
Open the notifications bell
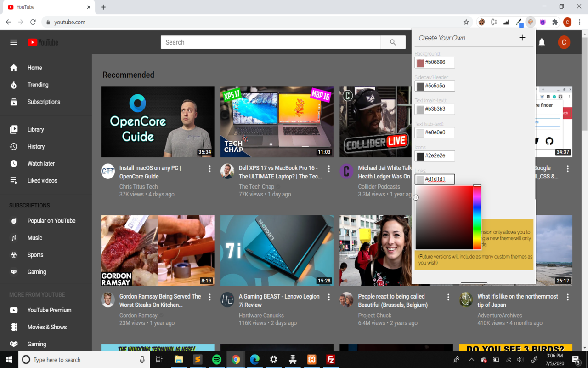point(542,42)
